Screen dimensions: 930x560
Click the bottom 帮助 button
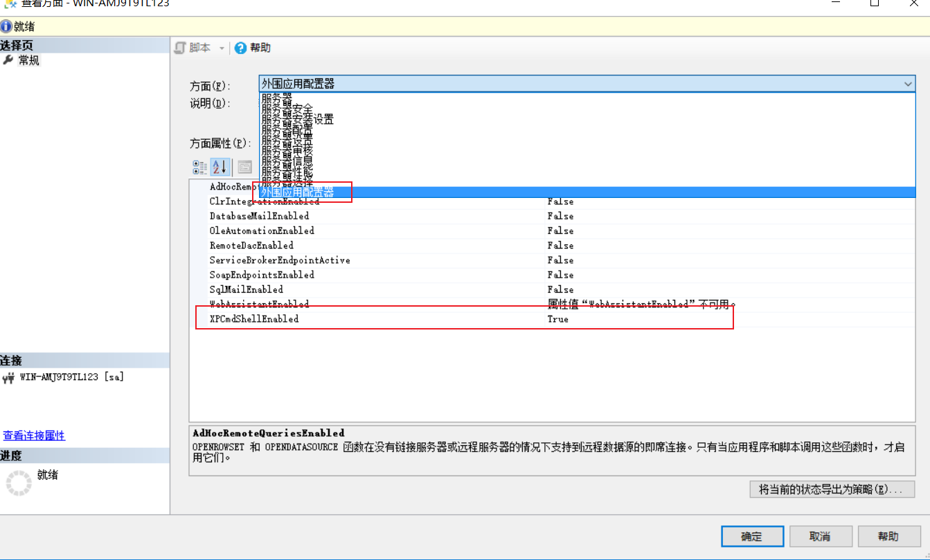(888, 536)
